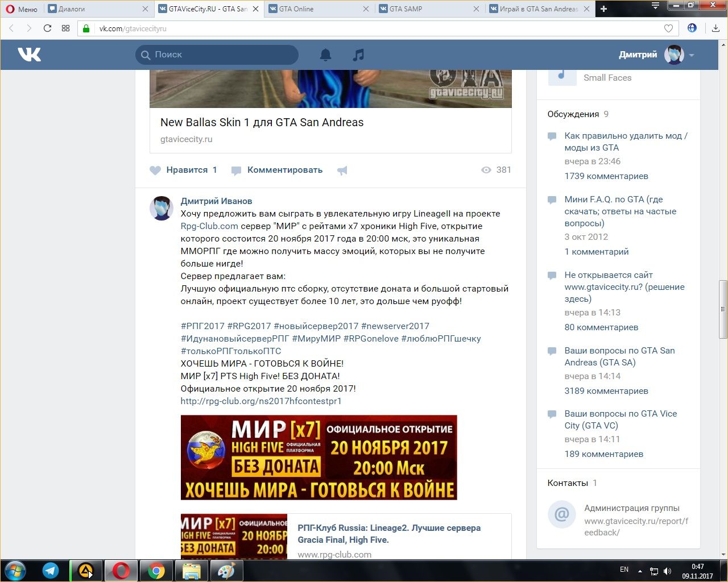
Task: Expand the Дмитрий profile menu arrow
Action: (692, 55)
